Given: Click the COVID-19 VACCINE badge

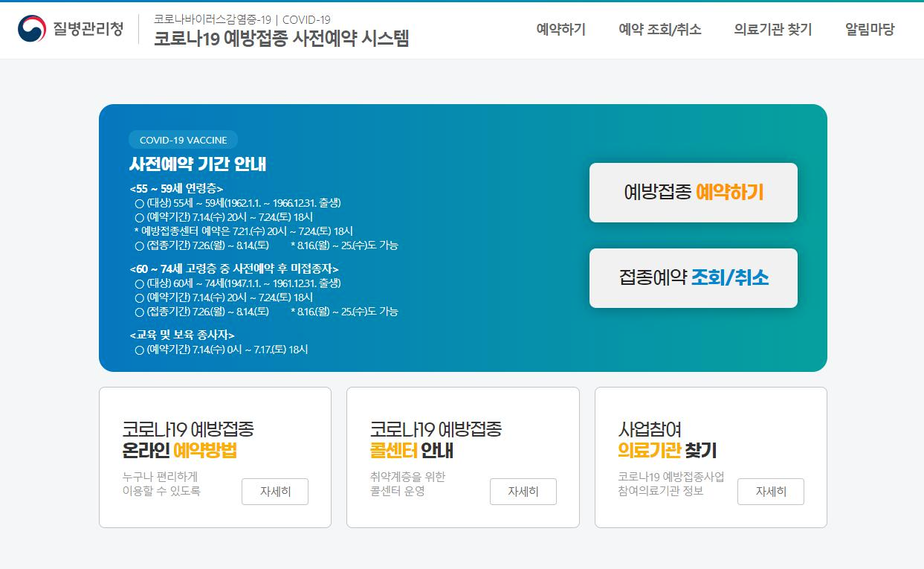Looking at the screenshot, I should (x=184, y=140).
